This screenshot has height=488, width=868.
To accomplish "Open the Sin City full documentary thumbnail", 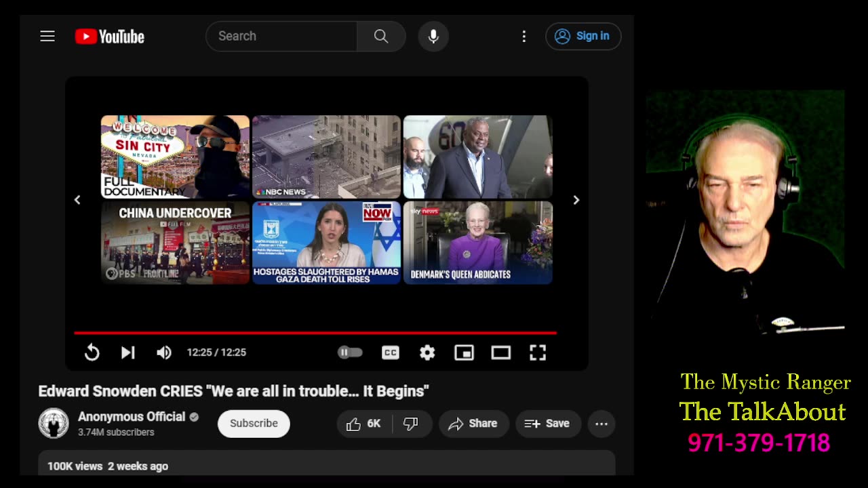I will coord(176,157).
